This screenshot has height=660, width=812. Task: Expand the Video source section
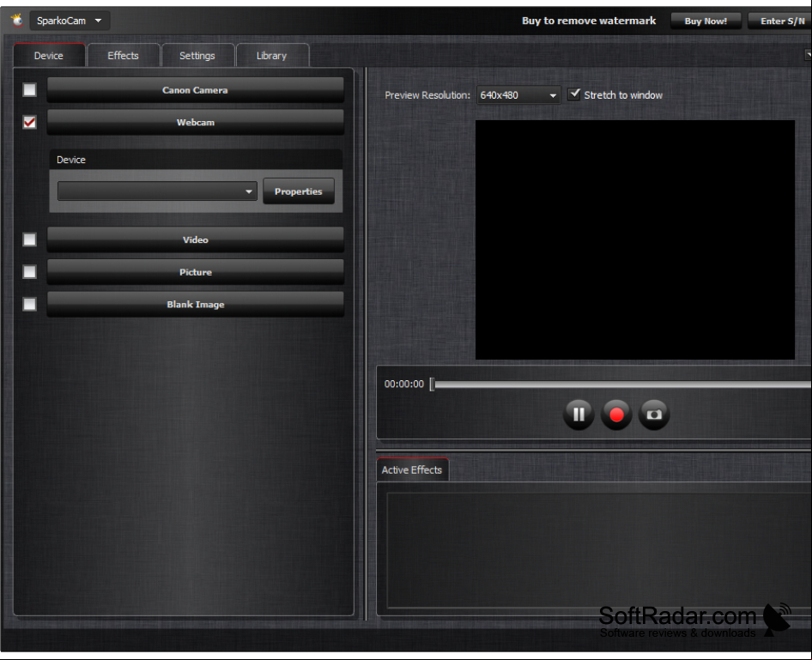(x=195, y=239)
